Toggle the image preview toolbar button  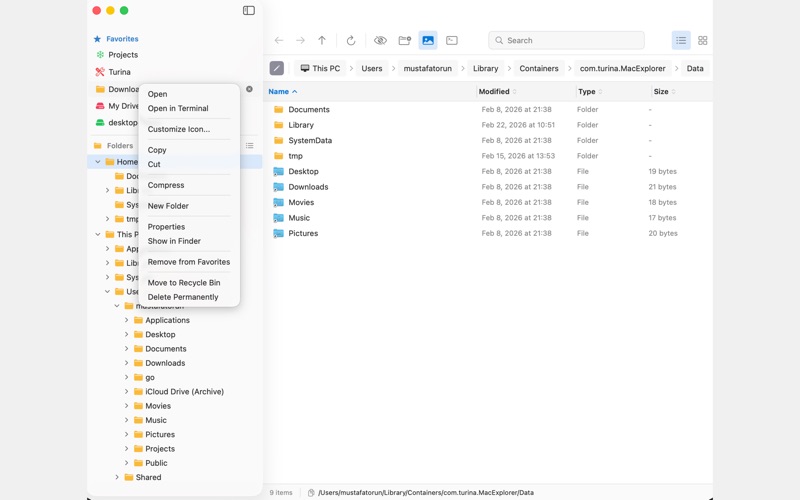pyautogui.click(x=428, y=40)
